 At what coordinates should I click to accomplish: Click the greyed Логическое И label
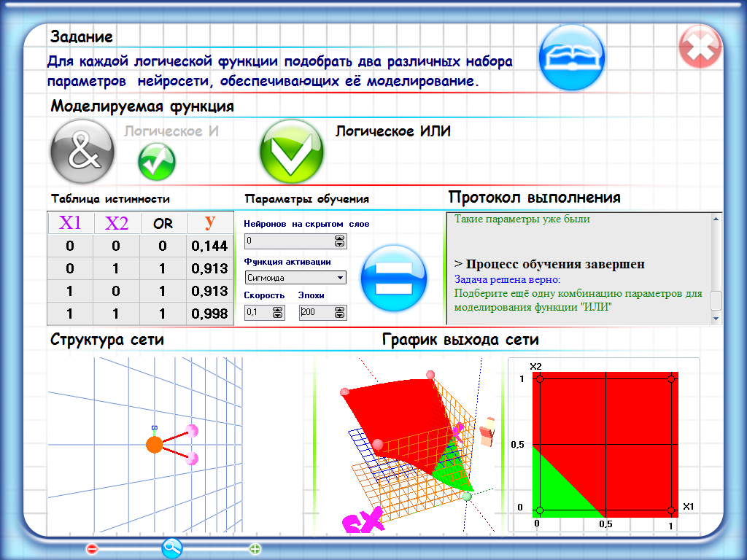[x=171, y=132]
